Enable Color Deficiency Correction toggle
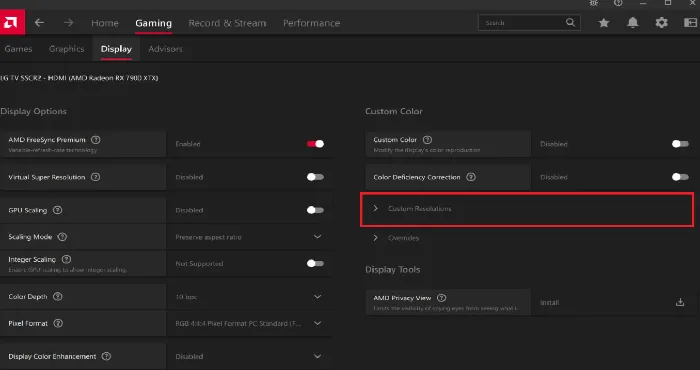This screenshot has height=370, width=700. 680,177
